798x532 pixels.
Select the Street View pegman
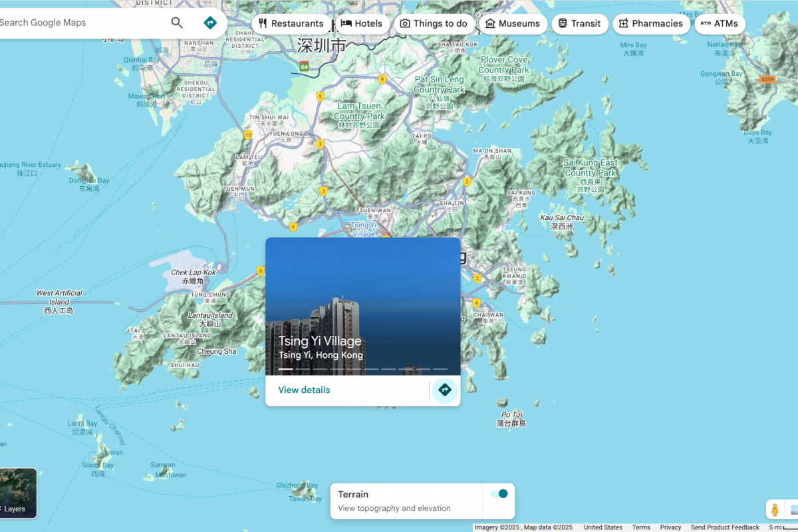pyautogui.click(x=774, y=510)
